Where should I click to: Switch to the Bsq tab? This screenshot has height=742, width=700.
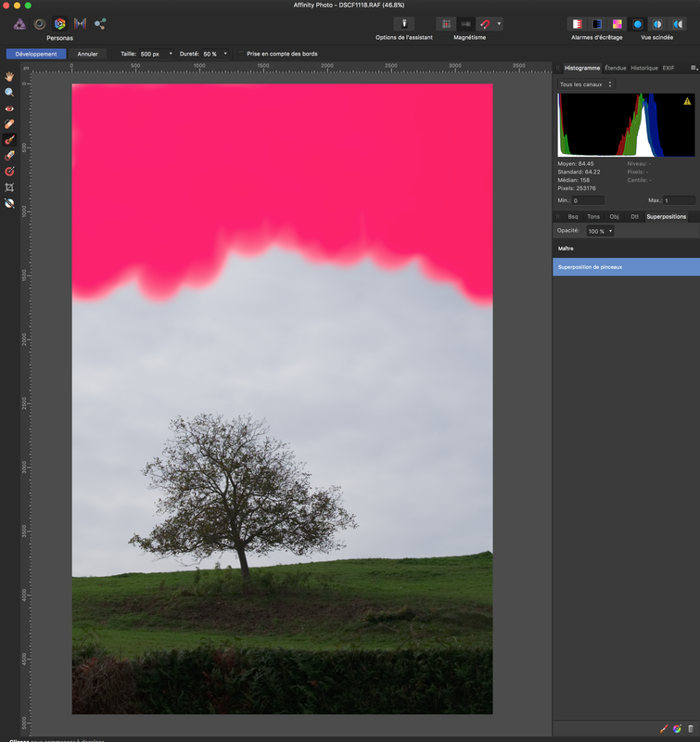point(573,217)
